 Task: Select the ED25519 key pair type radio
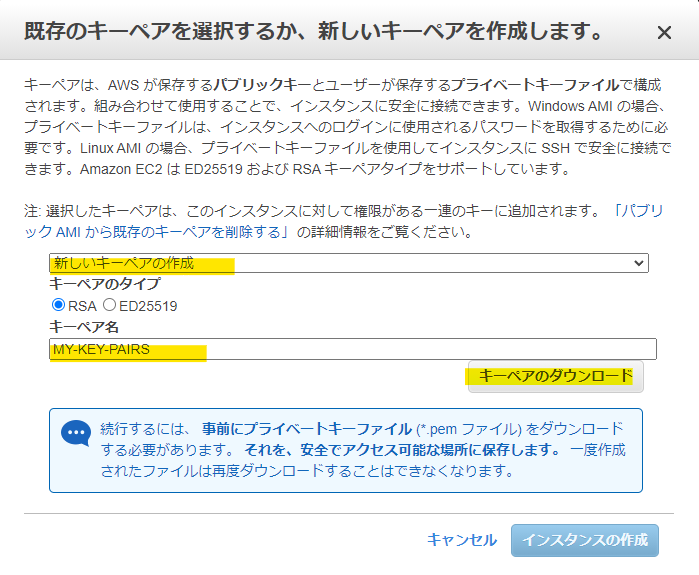(x=110, y=305)
